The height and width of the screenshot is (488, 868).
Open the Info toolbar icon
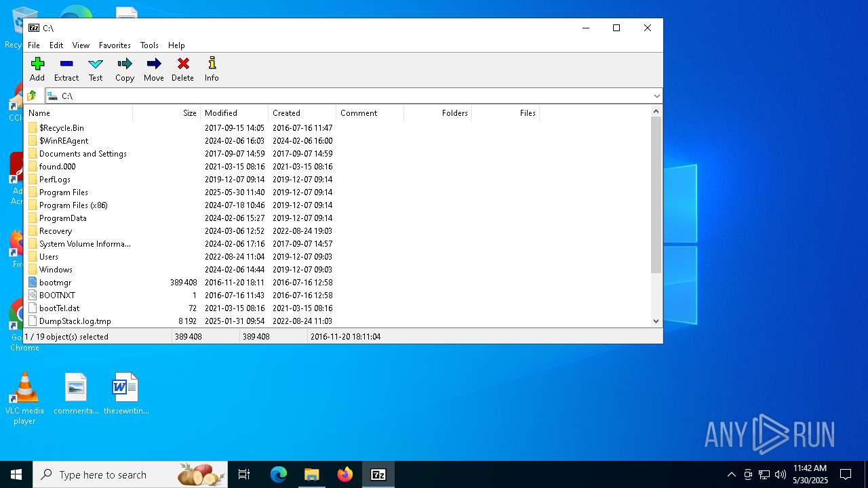tap(212, 69)
